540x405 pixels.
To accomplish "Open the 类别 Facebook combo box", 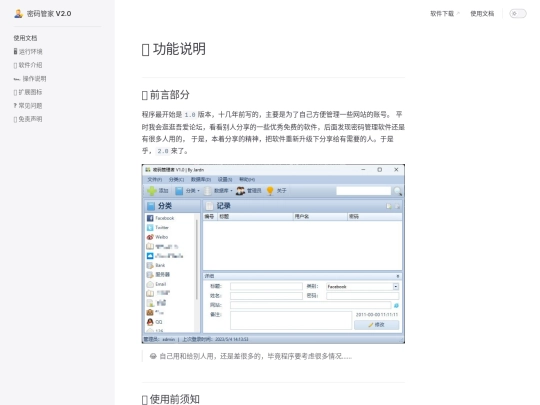I will pos(362,287).
